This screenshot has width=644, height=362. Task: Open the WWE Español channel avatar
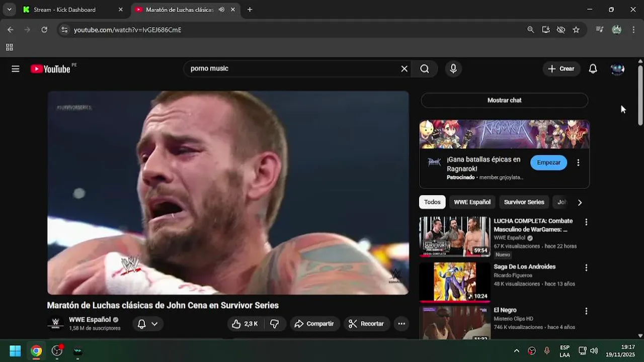56,323
